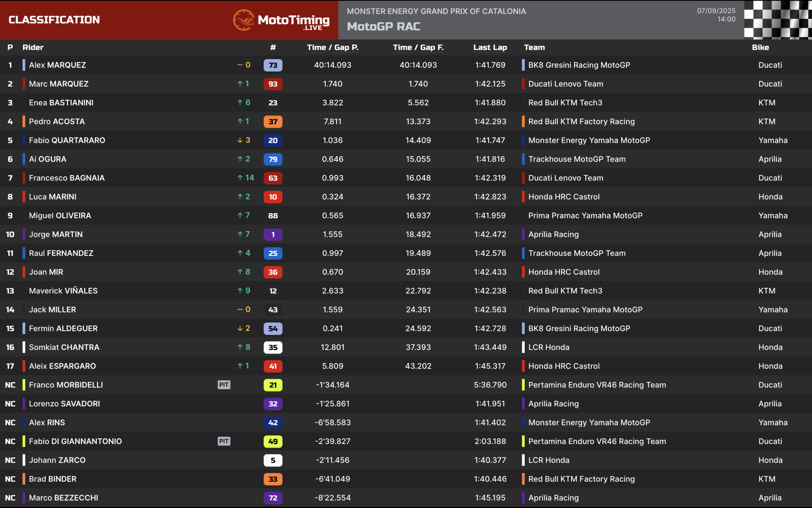Select rider Marc MARQUEZ name
The width and height of the screenshot is (812, 508).
(x=59, y=84)
